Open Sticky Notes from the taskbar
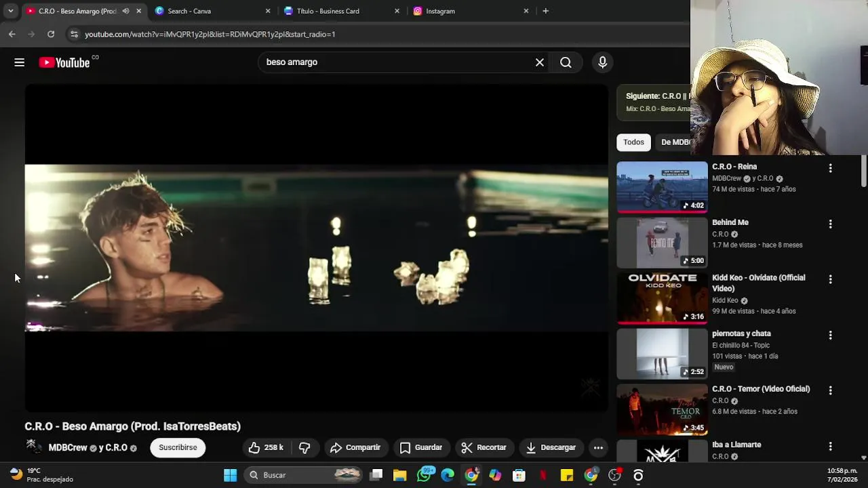The width and height of the screenshot is (868, 488). pos(567,475)
